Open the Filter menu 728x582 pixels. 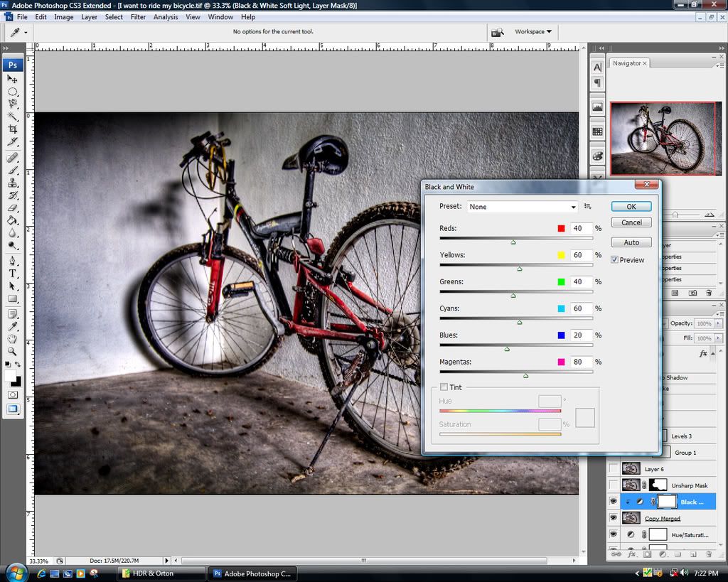click(138, 17)
